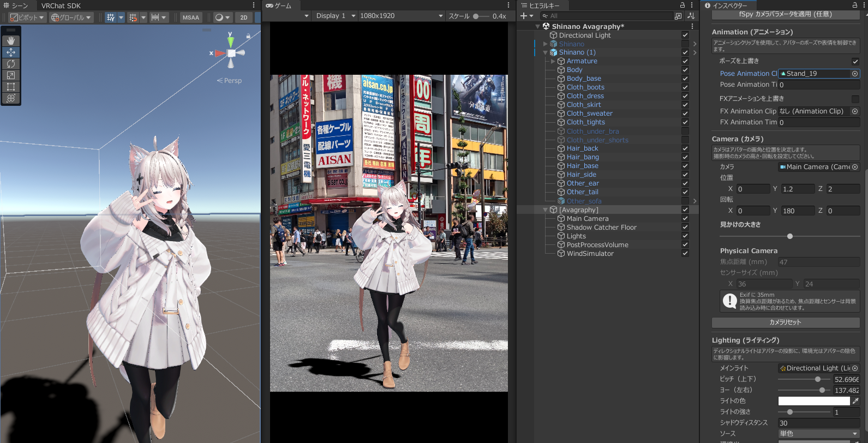Open the Global handle rotation dropdown
Image resolution: width=868 pixels, height=443 pixels.
coord(71,17)
